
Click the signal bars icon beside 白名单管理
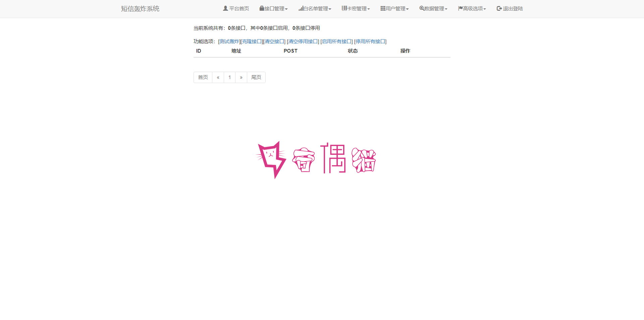pyautogui.click(x=301, y=8)
